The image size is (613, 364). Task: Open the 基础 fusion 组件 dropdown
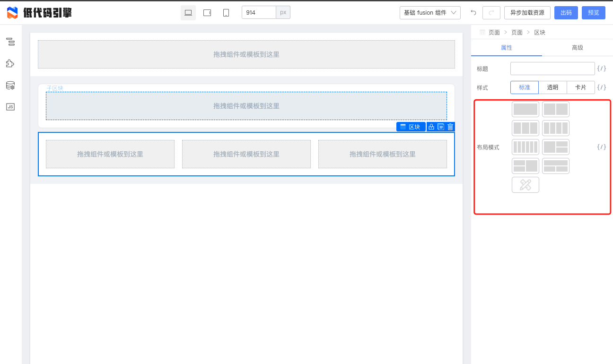pos(429,13)
